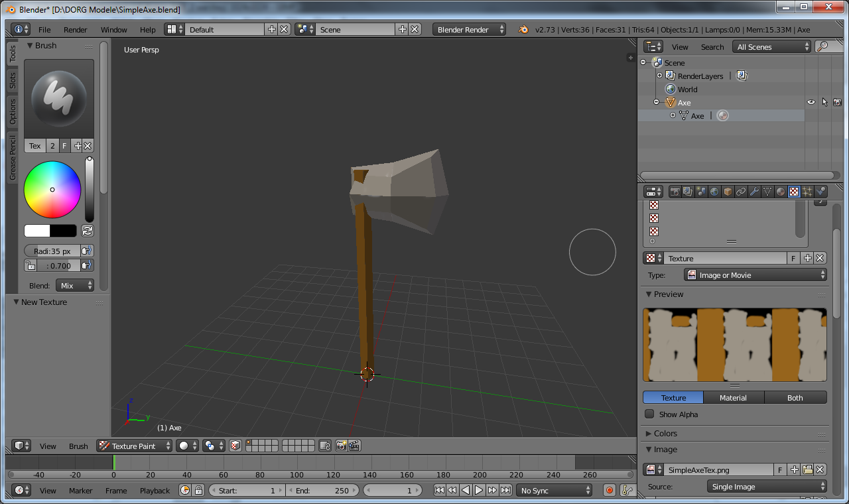Image resolution: width=849 pixels, height=504 pixels.
Task: Open the Render properties camera tab
Action: [x=675, y=192]
